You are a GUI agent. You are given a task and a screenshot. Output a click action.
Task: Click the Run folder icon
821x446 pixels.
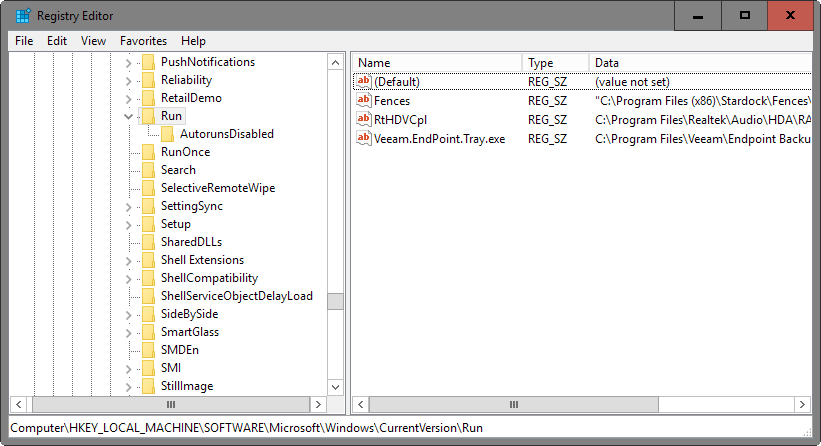(x=149, y=116)
